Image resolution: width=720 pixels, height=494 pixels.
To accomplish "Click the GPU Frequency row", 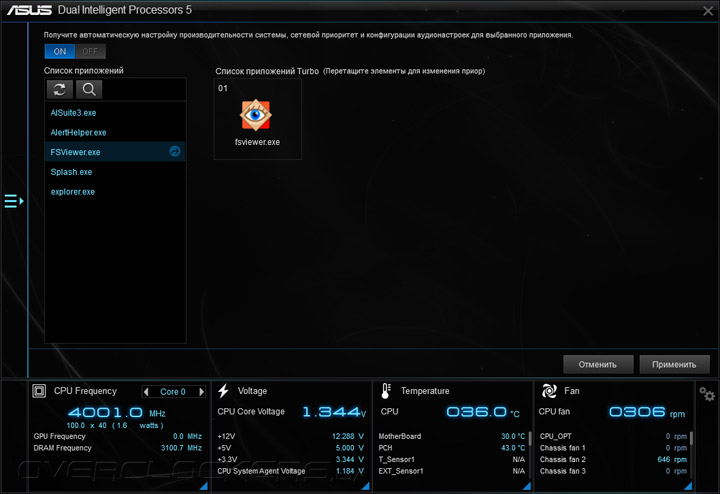I will click(x=118, y=436).
